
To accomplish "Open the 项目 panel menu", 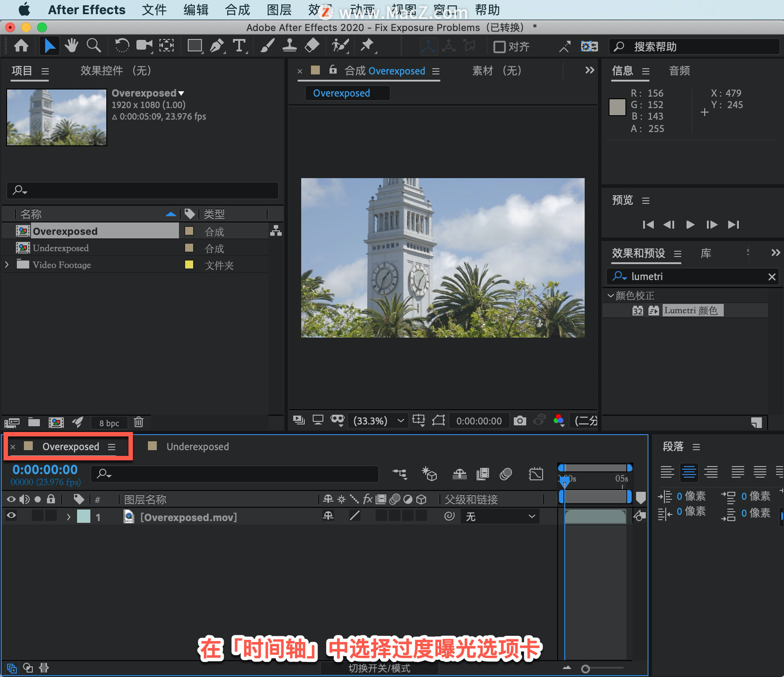I will pos(45,71).
